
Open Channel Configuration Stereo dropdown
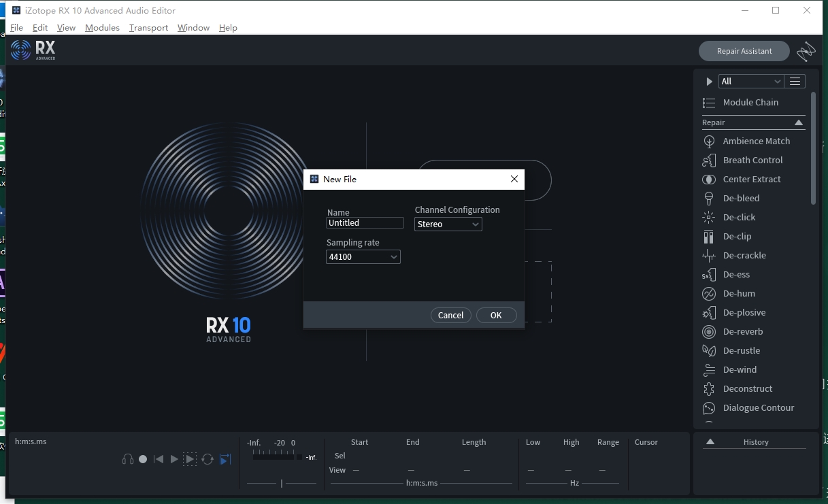(448, 224)
